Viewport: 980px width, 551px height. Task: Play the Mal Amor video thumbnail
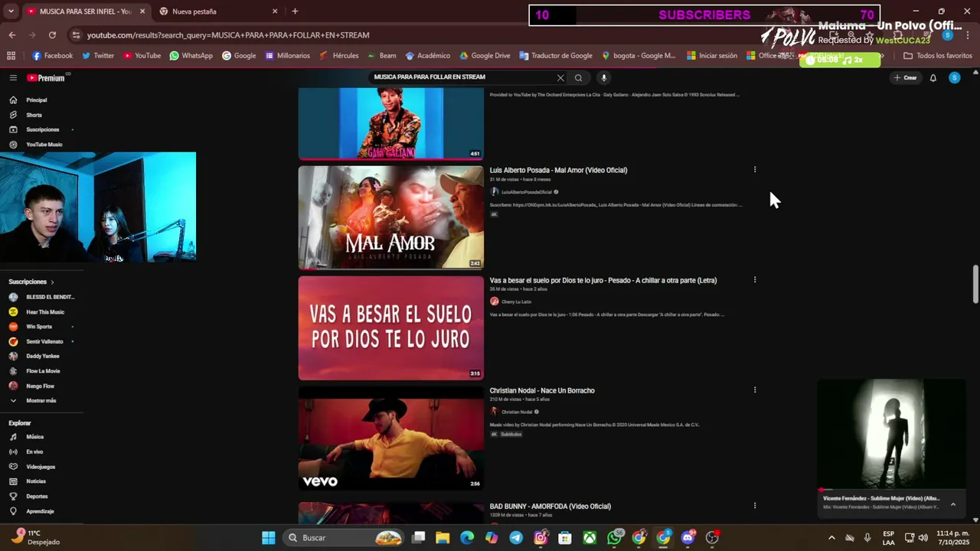pyautogui.click(x=391, y=218)
